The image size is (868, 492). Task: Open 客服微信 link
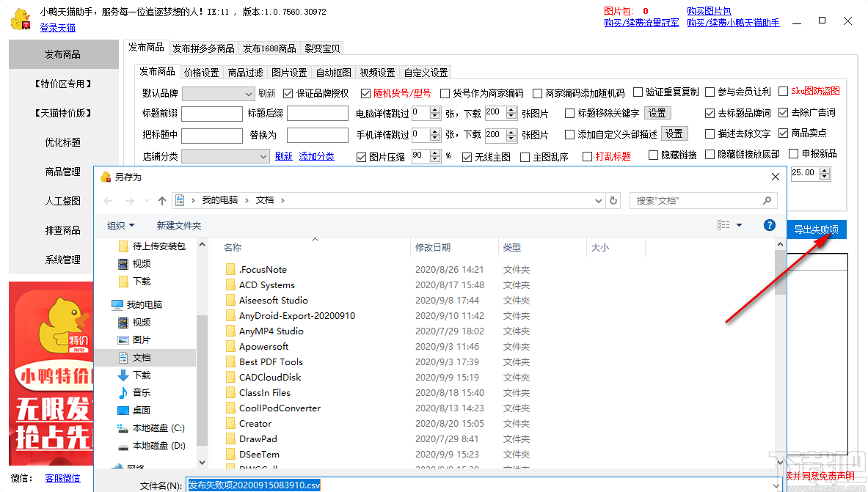point(62,477)
